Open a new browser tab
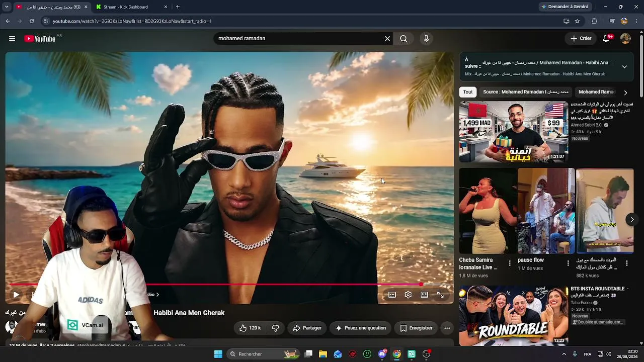Viewport: 644px width, 362px height. pyautogui.click(x=178, y=7)
